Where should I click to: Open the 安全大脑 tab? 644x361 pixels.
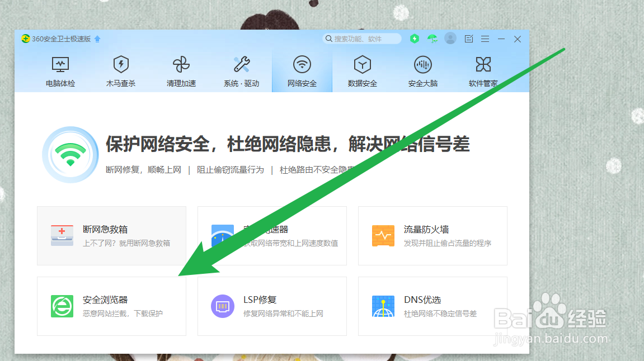(422, 72)
